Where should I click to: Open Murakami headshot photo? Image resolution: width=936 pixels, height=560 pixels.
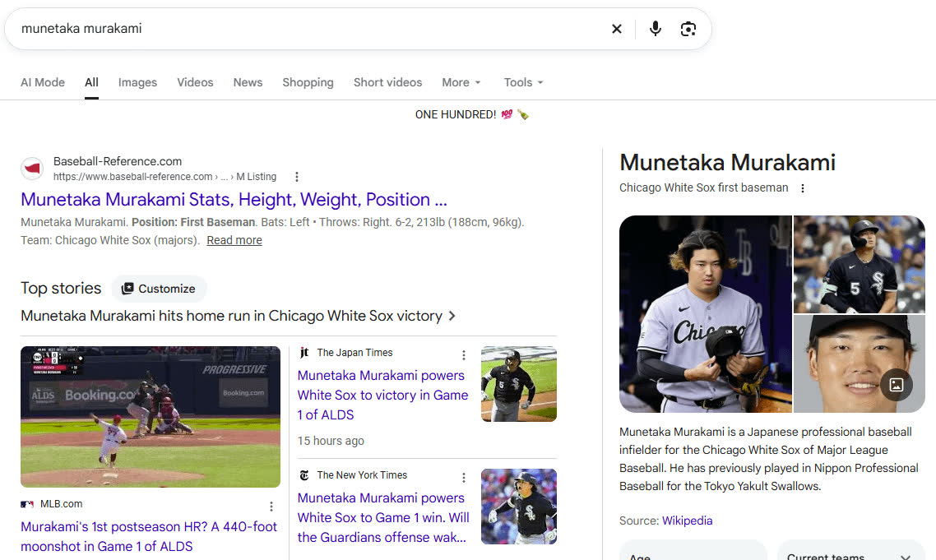click(859, 364)
